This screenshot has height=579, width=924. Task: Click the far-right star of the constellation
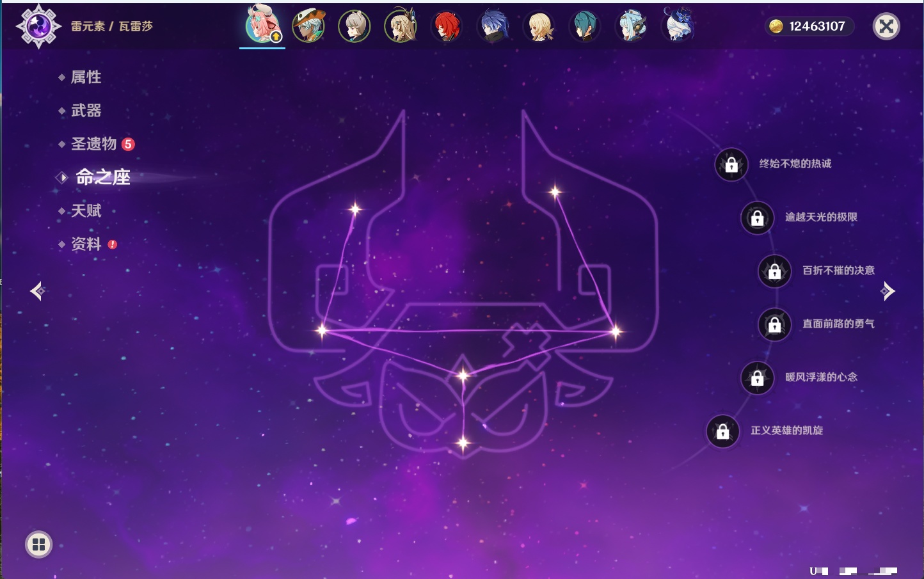tap(615, 331)
